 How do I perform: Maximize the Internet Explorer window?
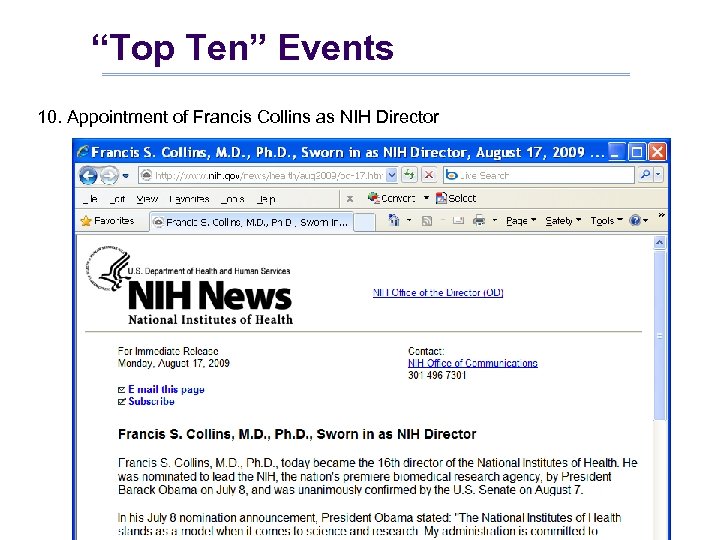[x=637, y=152]
